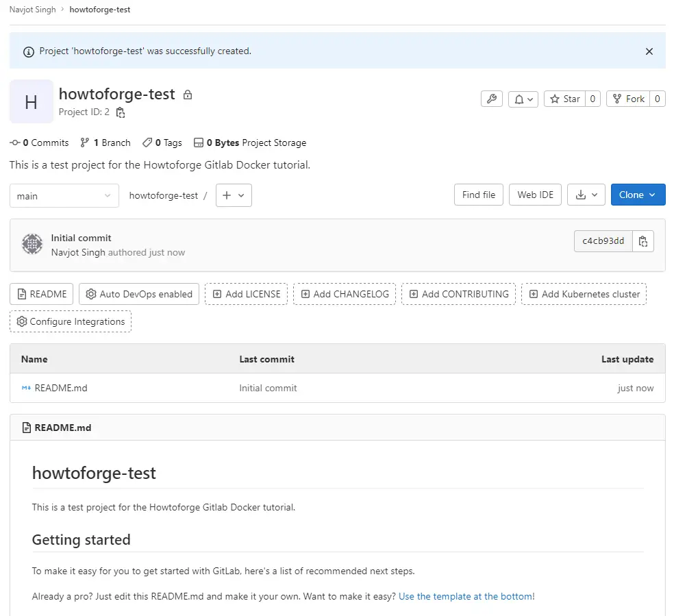
Task: Click Add Kubernetes cluster button
Action: pyautogui.click(x=584, y=294)
